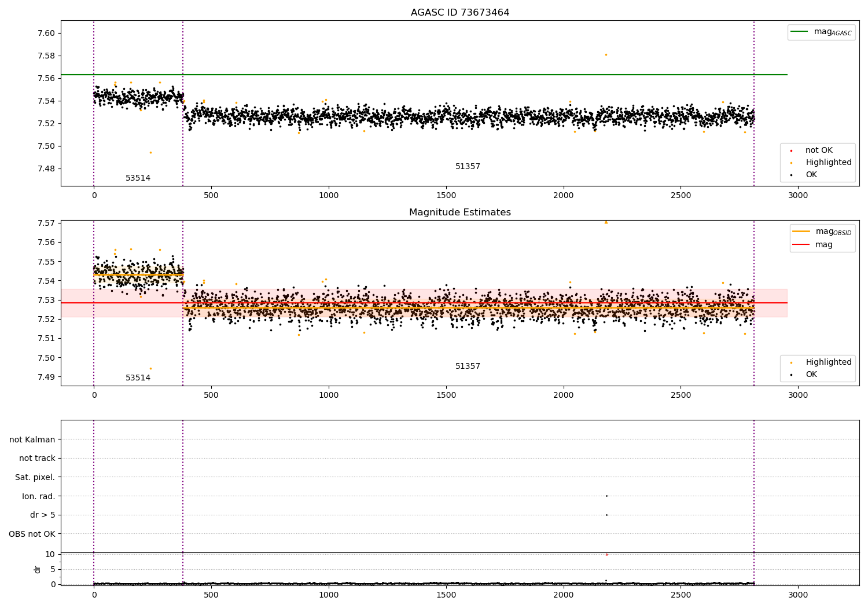The height and width of the screenshot is (608, 868).
Task: Click the orange outlier point near 7.58 magnitude
Action: pos(606,54)
